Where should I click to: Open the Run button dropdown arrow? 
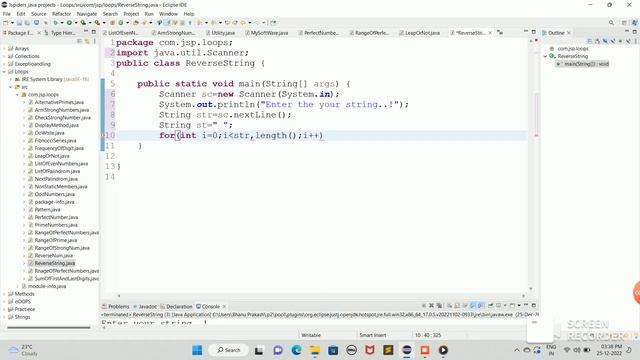tap(76, 23)
